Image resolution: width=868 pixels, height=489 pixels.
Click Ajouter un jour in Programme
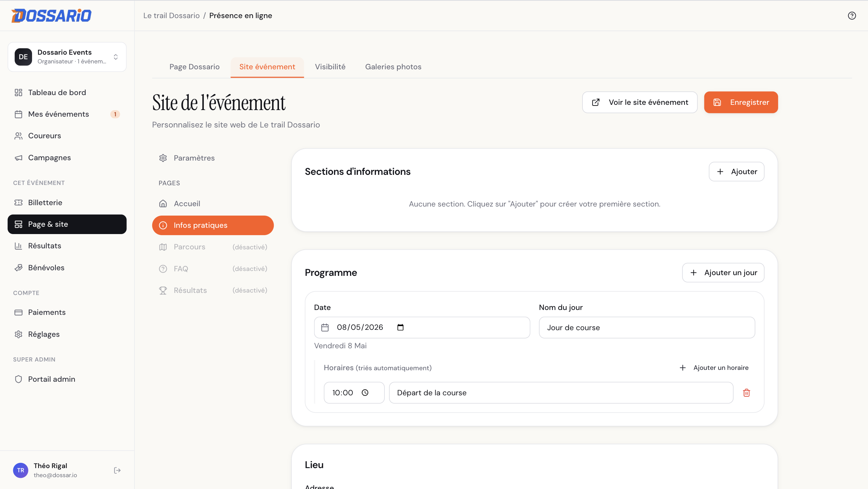pos(723,273)
